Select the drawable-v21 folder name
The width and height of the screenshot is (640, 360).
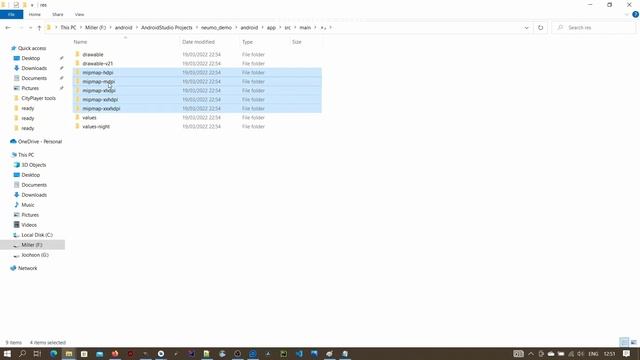[x=98, y=64]
